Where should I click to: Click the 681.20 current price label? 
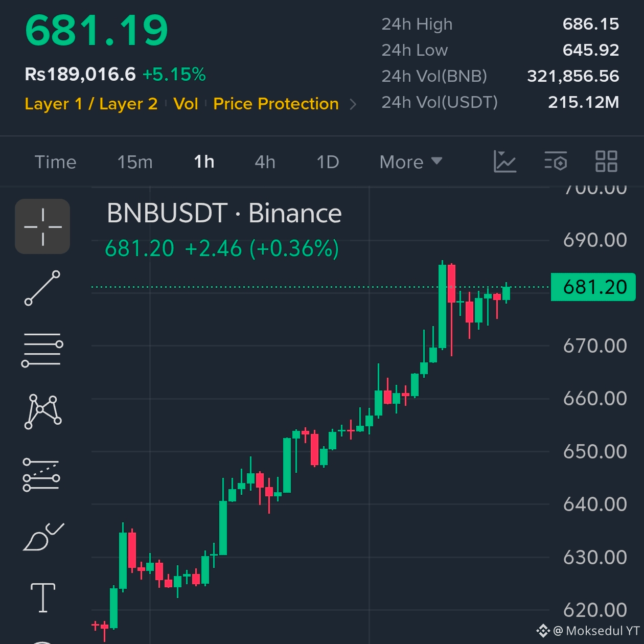(593, 287)
